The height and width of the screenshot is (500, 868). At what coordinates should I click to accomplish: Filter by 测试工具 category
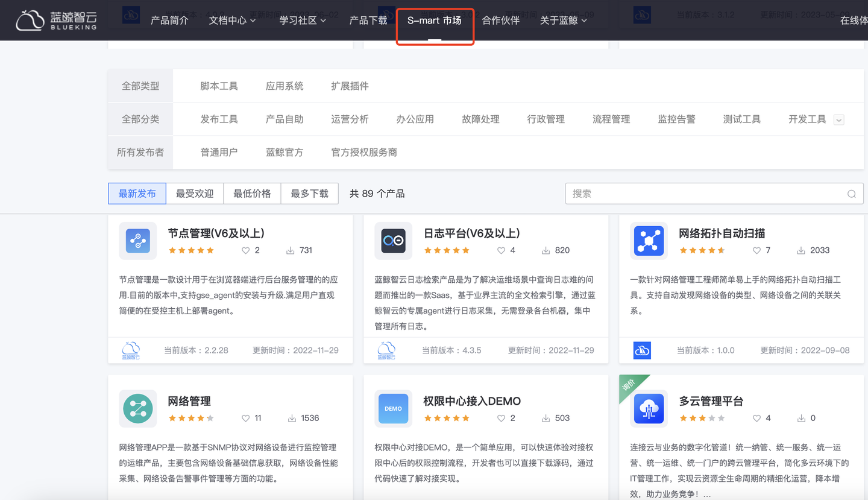tap(742, 119)
